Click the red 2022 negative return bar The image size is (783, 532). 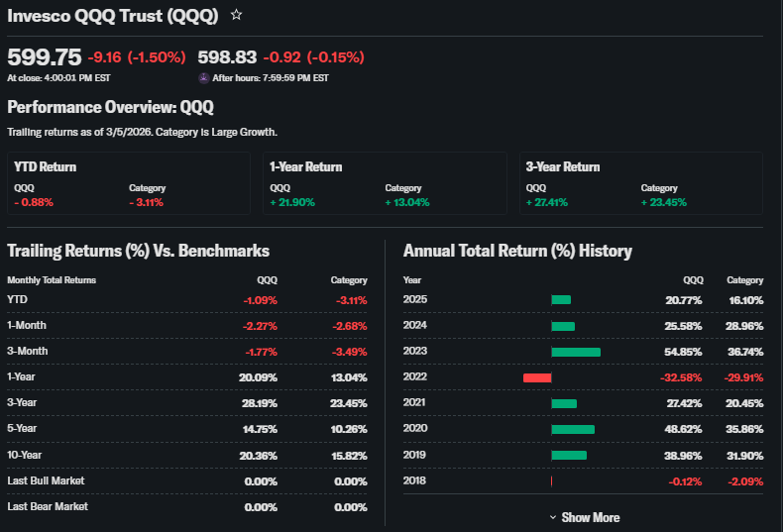click(536, 377)
